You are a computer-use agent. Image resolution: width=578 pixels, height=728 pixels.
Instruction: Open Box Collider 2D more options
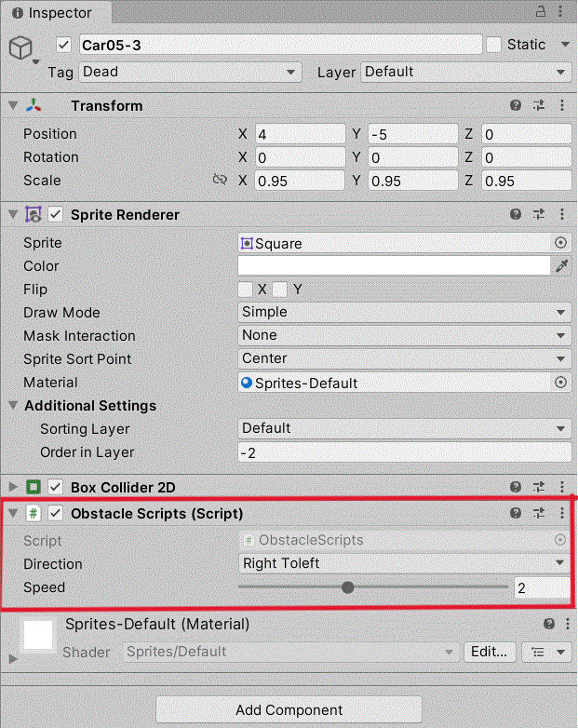(562, 487)
